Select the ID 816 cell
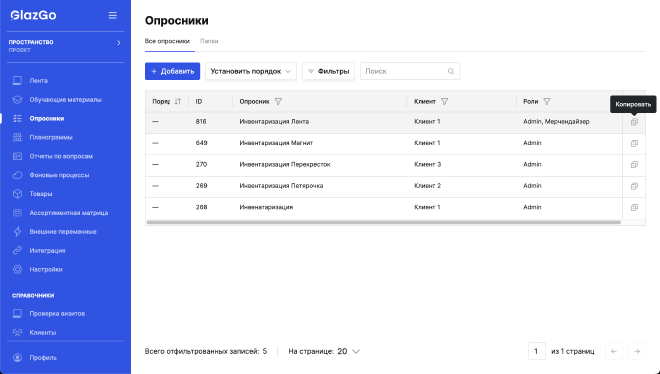660x374 pixels. 201,122
